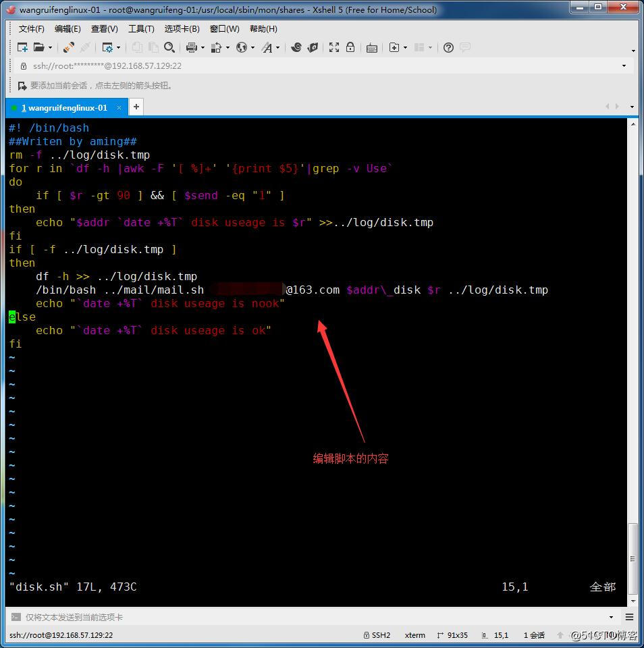Click the SSH2 status bar entry
Image resolution: width=644 pixels, height=648 pixels.
pos(377,635)
